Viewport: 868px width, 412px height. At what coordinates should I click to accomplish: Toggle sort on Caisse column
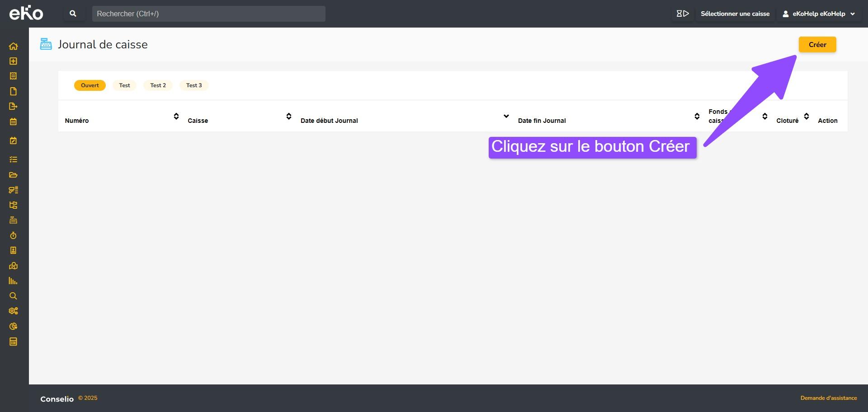click(289, 117)
